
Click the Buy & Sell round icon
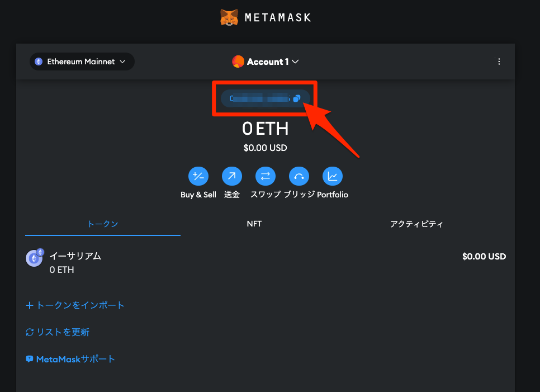(x=198, y=176)
